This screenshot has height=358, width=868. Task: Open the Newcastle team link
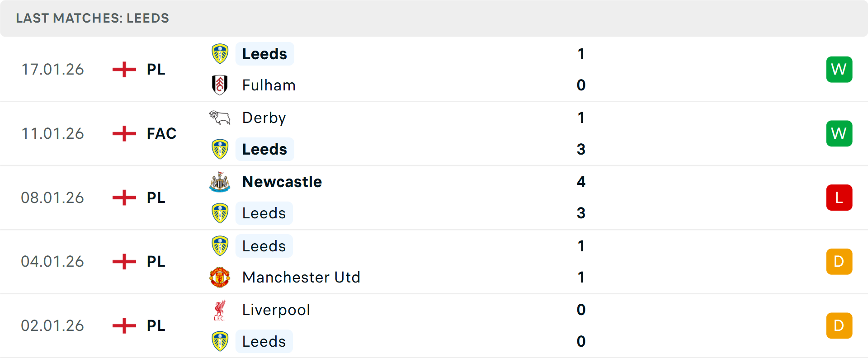282,182
